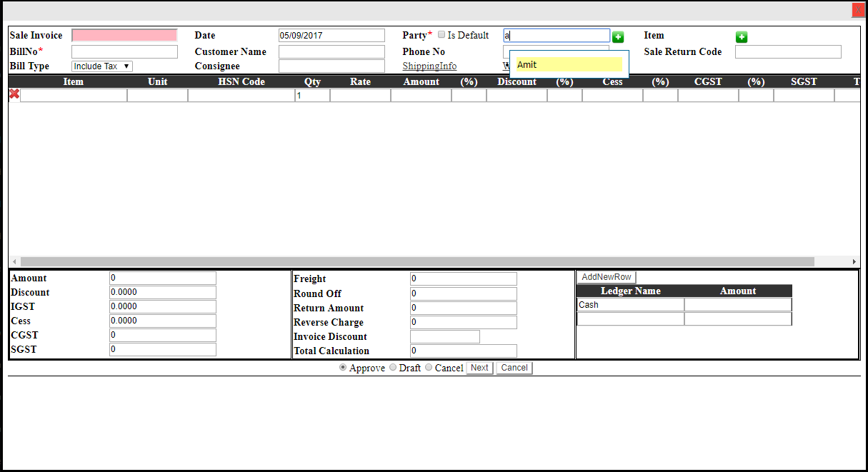
Task: Open the Bill Type dropdown
Action: (102, 66)
